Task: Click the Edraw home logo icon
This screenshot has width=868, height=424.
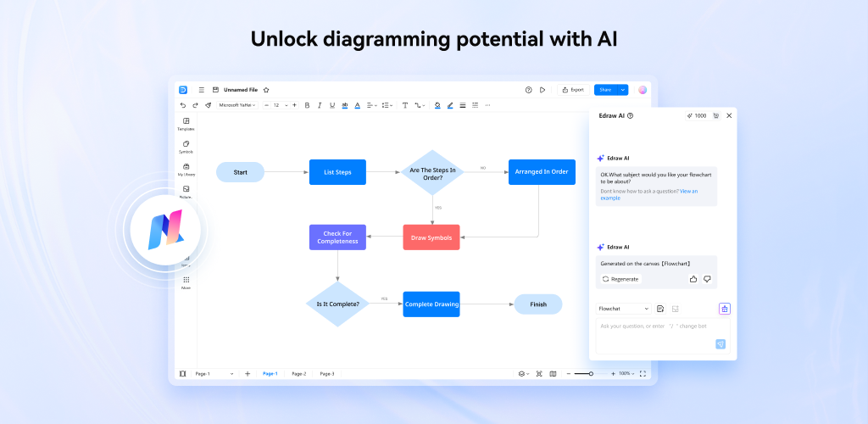Action: click(x=183, y=90)
